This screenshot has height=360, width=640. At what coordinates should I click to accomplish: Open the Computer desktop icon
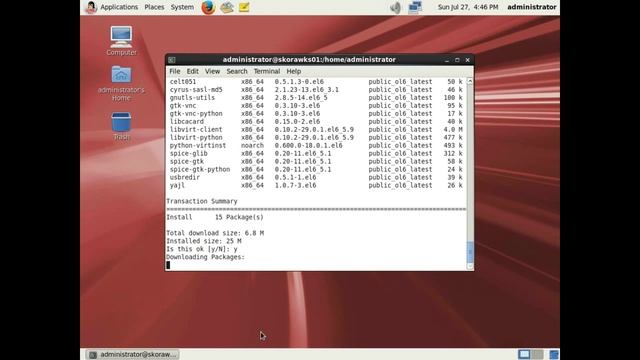click(x=121, y=41)
